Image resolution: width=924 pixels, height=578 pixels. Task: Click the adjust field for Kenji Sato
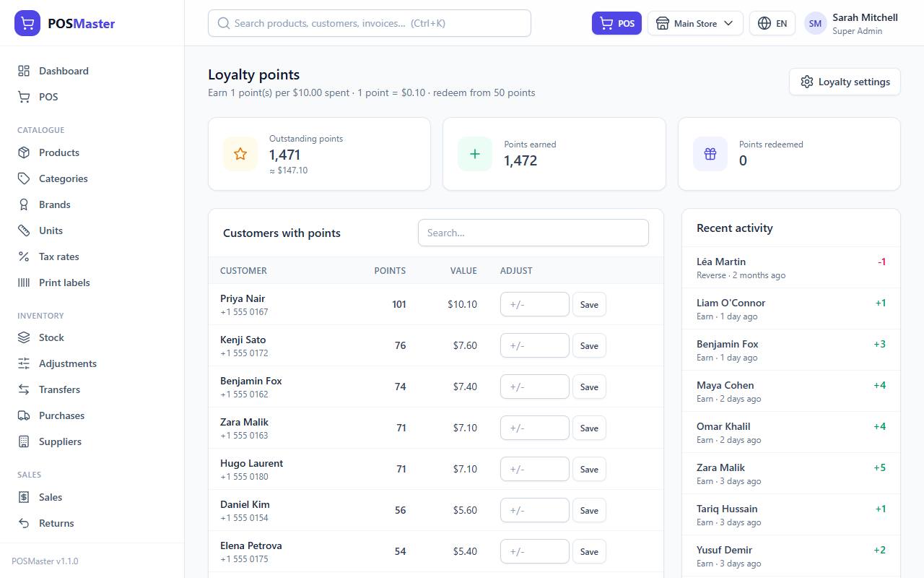click(x=535, y=345)
